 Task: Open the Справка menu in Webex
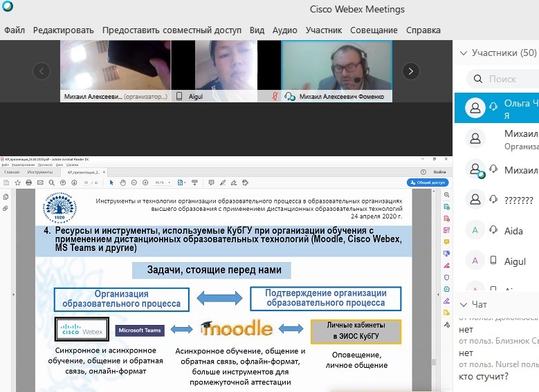pyautogui.click(x=423, y=30)
